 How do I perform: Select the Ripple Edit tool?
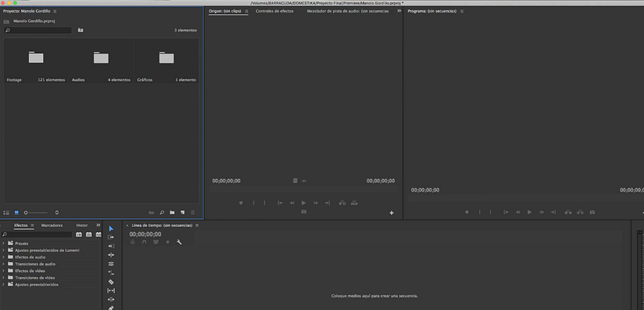click(x=111, y=246)
